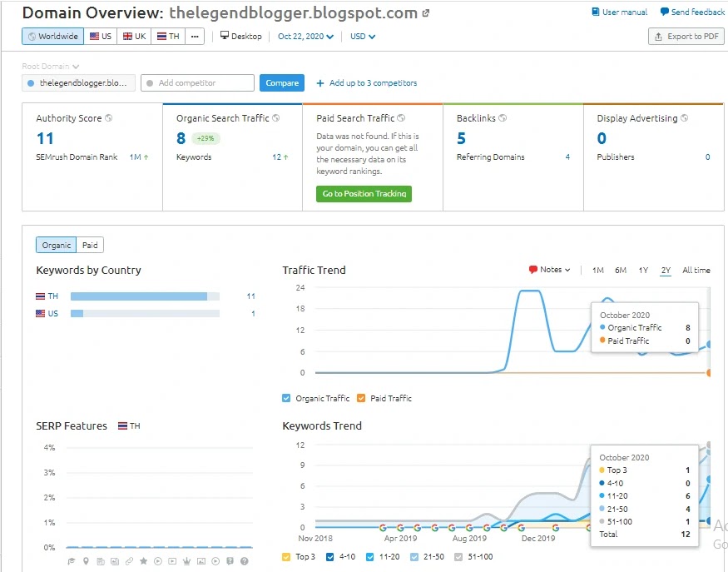Click Add up to 3 competitors link
This screenshot has width=728, height=572.
pos(367,83)
